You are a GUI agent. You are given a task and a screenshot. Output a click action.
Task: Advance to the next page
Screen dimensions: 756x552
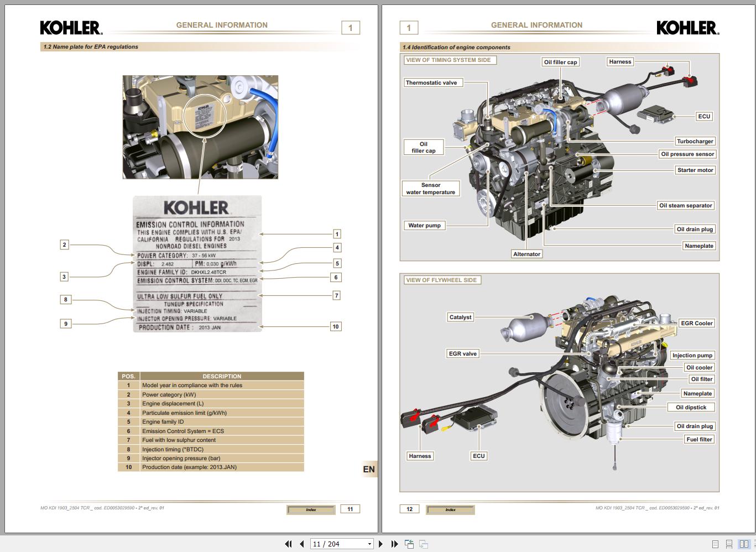click(x=380, y=544)
